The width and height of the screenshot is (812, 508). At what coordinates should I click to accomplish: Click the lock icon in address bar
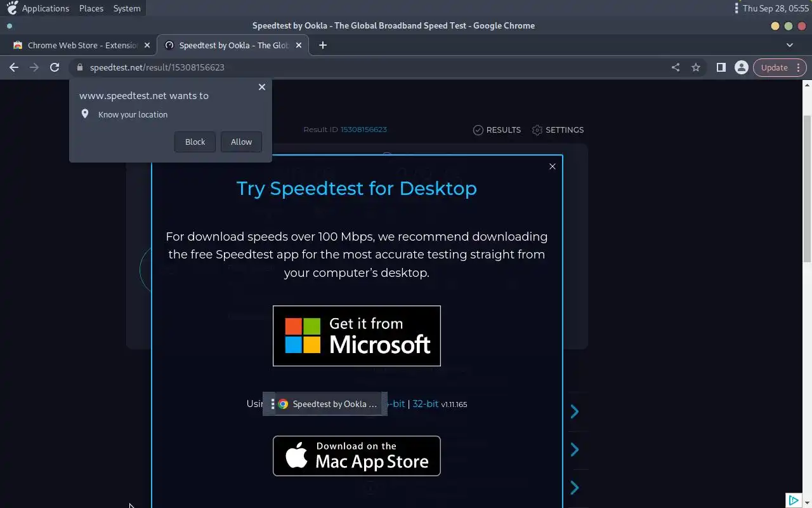tap(80, 67)
